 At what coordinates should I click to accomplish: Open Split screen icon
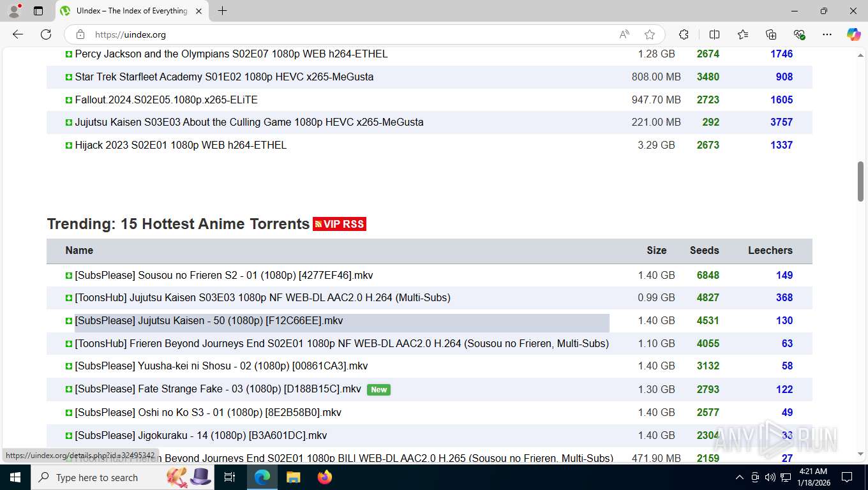point(714,34)
